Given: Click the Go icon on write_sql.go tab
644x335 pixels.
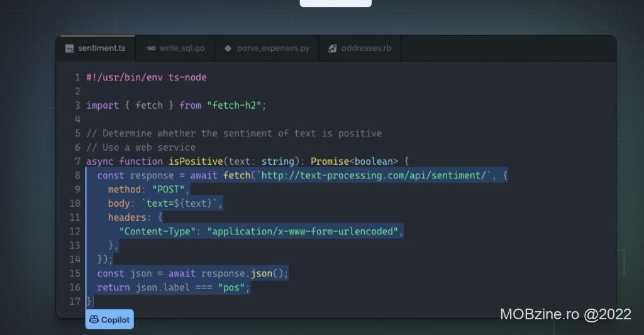Looking at the screenshot, I should 150,48.
